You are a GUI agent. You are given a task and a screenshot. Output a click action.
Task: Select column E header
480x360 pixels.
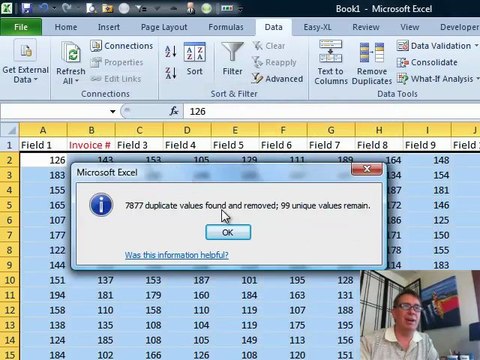(235, 130)
